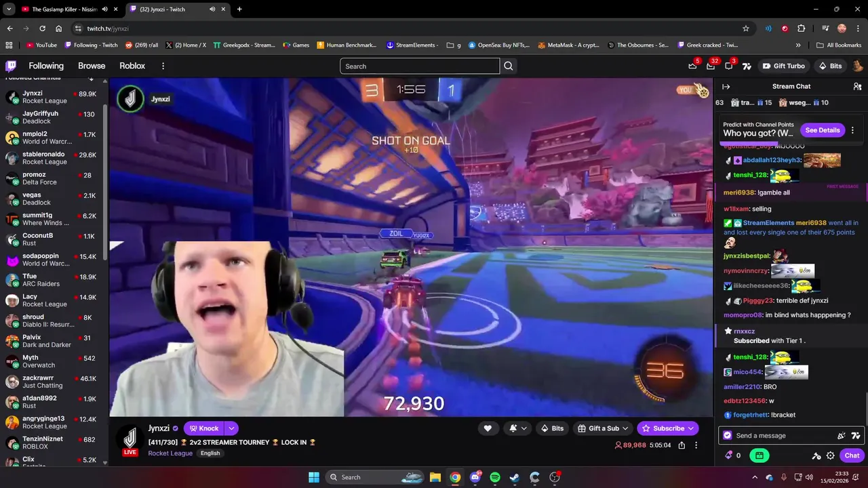The image size is (868, 488).
Task: Show hidden system tray icons
Action: click(755, 477)
